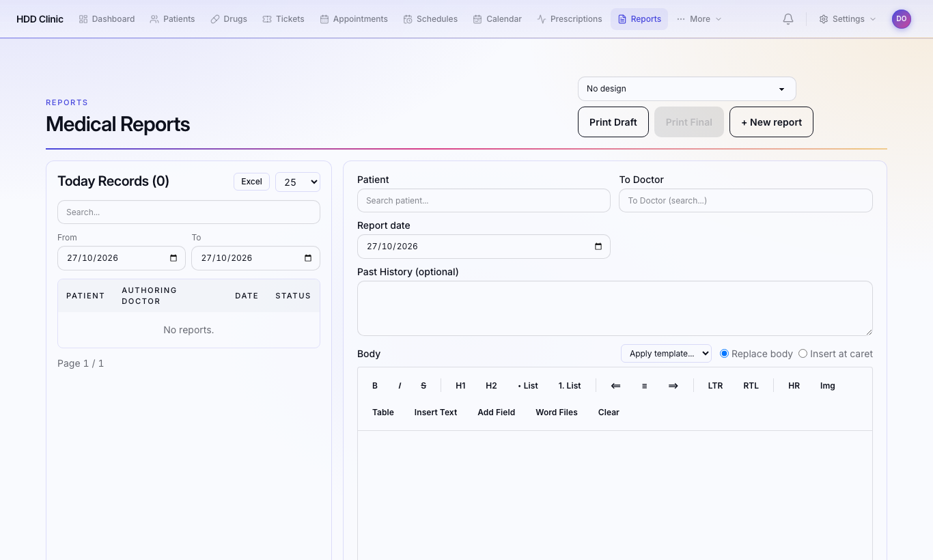The image size is (933, 560).
Task: Insert a bulleted list
Action: pyautogui.click(x=528, y=386)
